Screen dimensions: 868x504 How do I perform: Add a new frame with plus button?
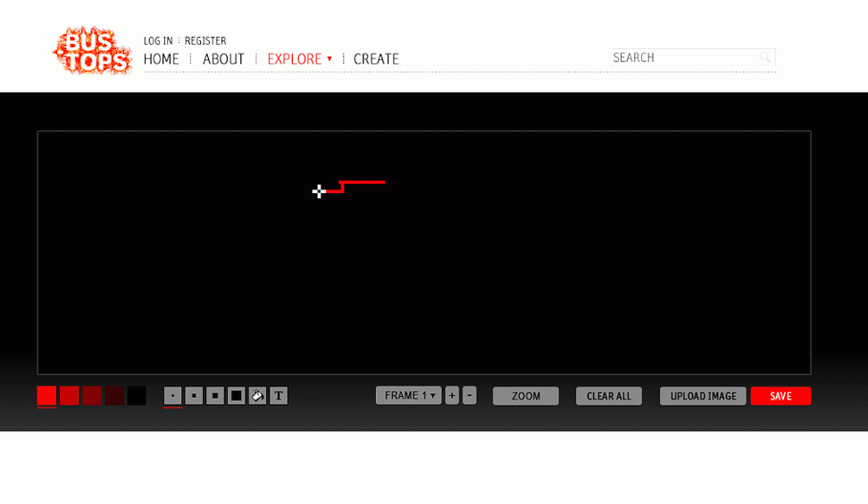point(452,396)
